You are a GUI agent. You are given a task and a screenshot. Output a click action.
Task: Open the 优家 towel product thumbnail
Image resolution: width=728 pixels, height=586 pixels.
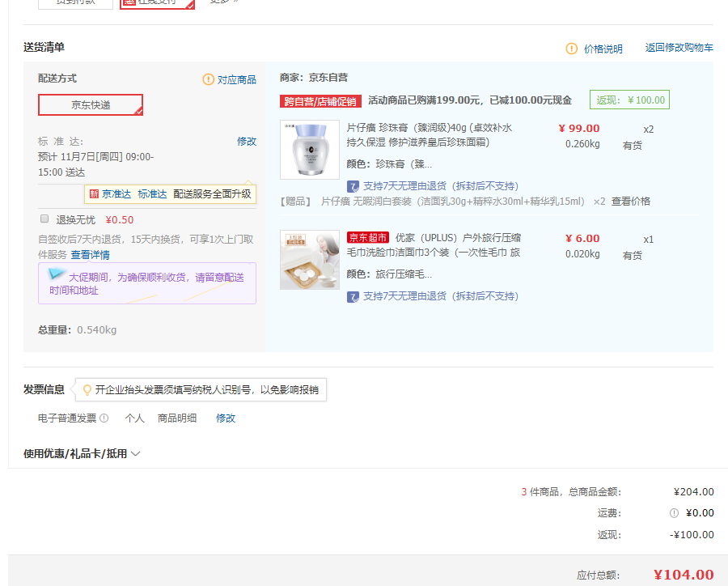[x=310, y=260]
